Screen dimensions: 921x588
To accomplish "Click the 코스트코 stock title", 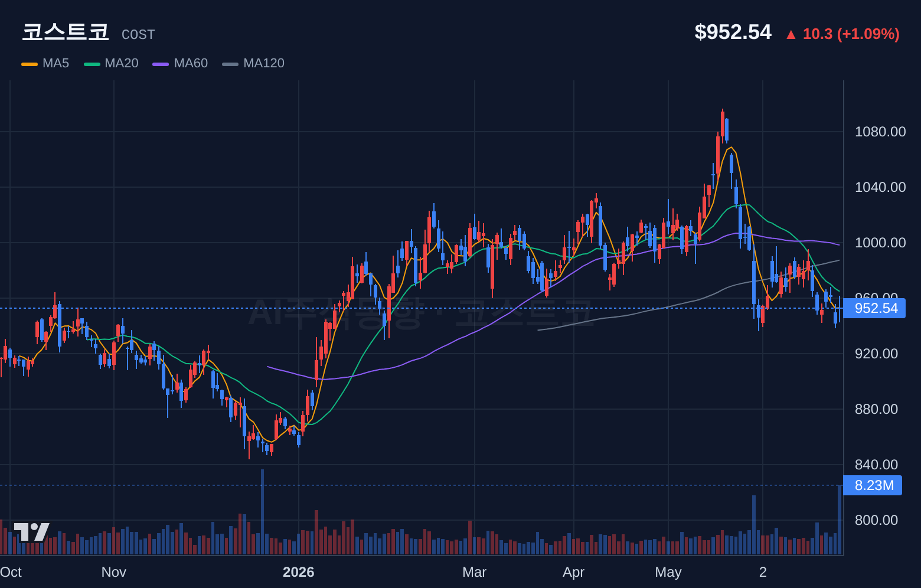I will [x=66, y=32].
